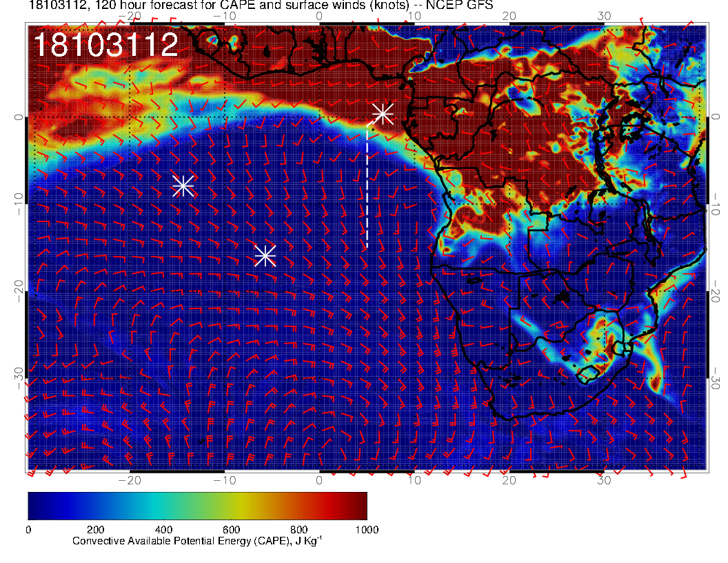Screen dimensions: 728x563
Task: Click the white dashed vertical line
Action: coord(367,186)
